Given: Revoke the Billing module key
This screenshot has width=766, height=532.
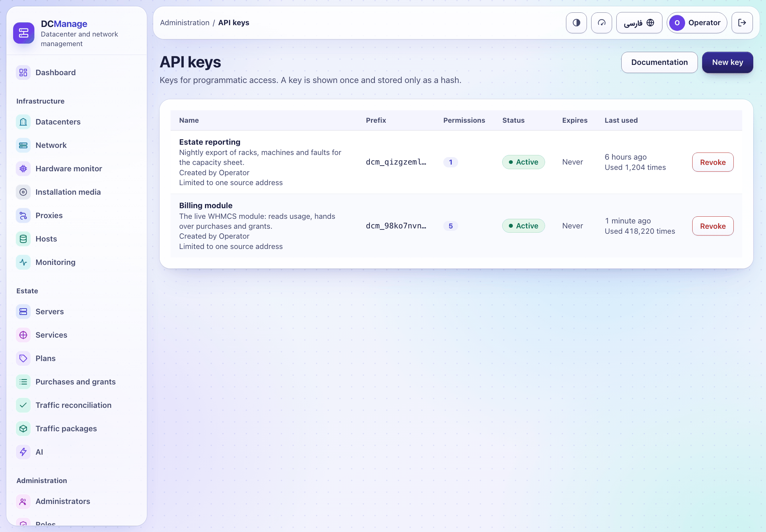Looking at the screenshot, I should click(x=713, y=226).
